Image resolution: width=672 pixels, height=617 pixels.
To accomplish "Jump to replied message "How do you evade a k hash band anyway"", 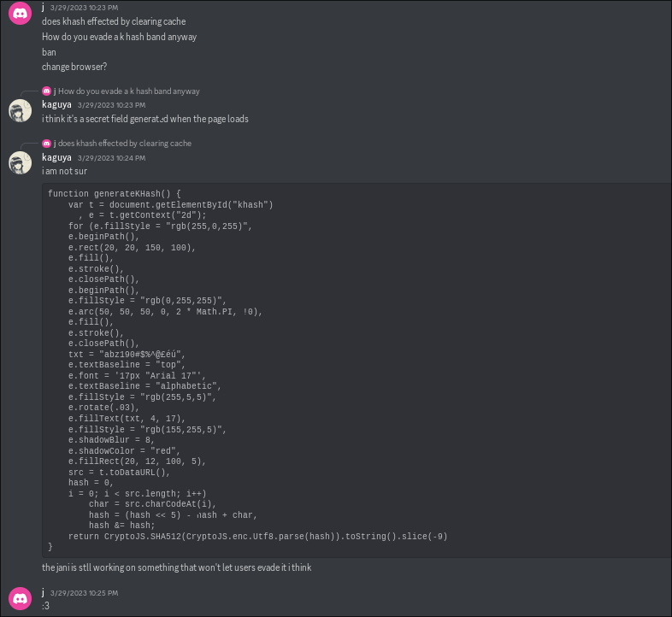I will click(x=128, y=91).
